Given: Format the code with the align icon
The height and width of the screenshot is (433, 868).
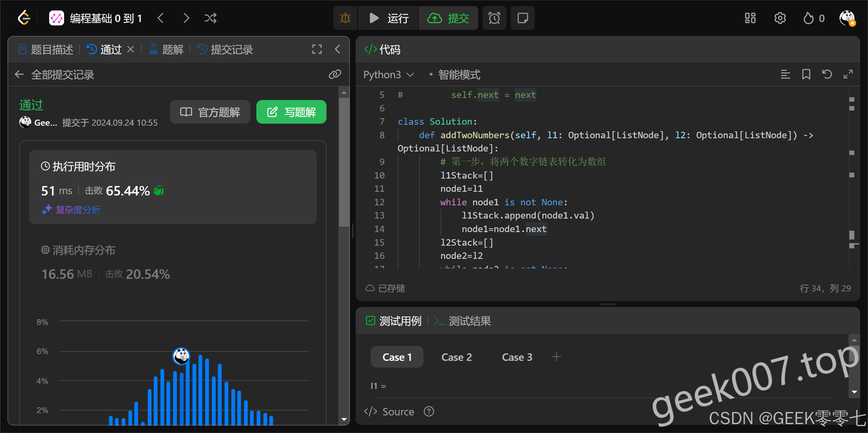Looking at the screenshot, I should [785, 74].
